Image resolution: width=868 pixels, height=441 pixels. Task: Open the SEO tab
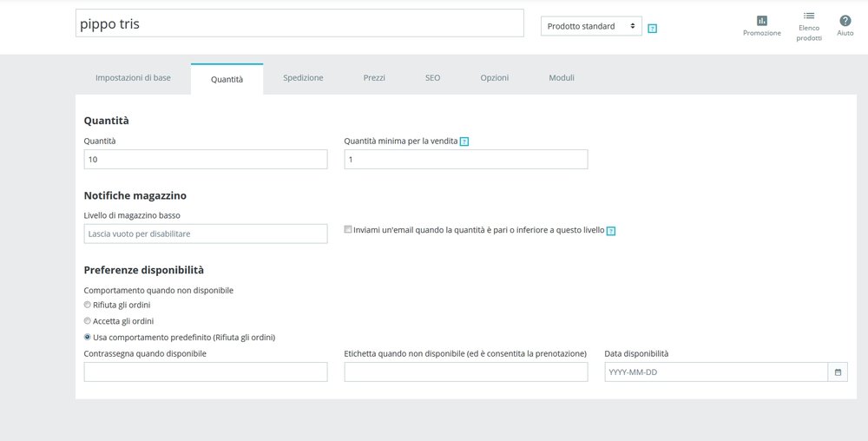pyautogui.click(x=432, y=78)
